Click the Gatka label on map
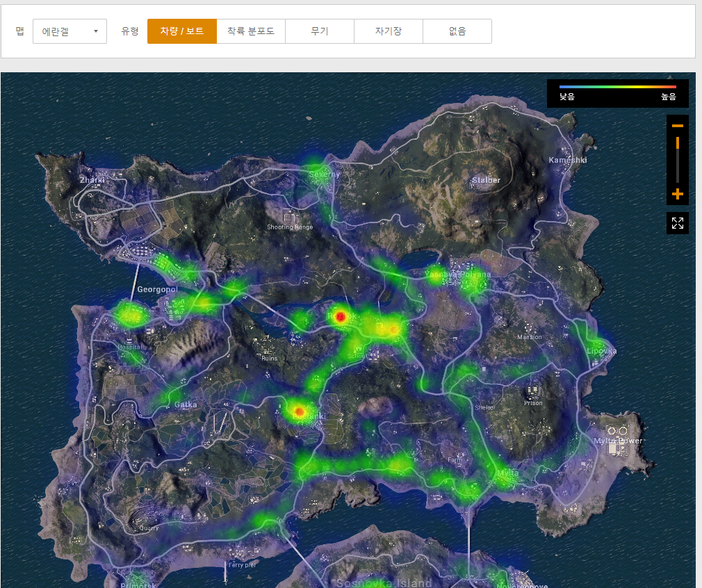The height and width of the screenshot is (588, 702). click(x=186, y=405)
